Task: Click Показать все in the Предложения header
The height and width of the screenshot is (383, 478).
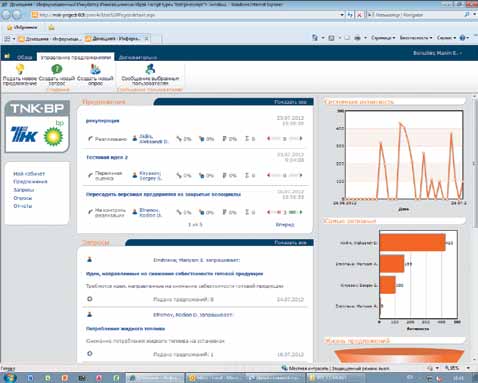Action: (x=290, y=102)
